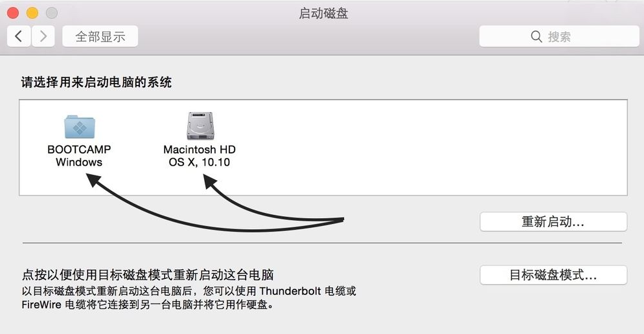Image resolution: width=644 pixels, height=334 pixels.
Task: Select the Macintosh HD drive icon
Action: (200, 126)
